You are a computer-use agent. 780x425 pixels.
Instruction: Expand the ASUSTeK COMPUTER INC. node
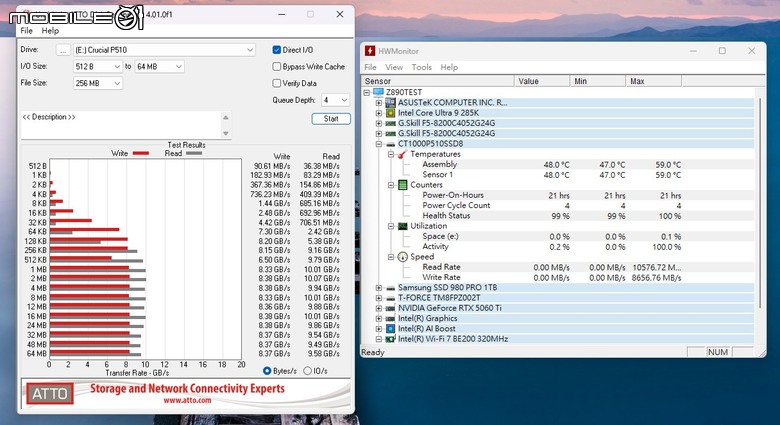click(379, 103)
